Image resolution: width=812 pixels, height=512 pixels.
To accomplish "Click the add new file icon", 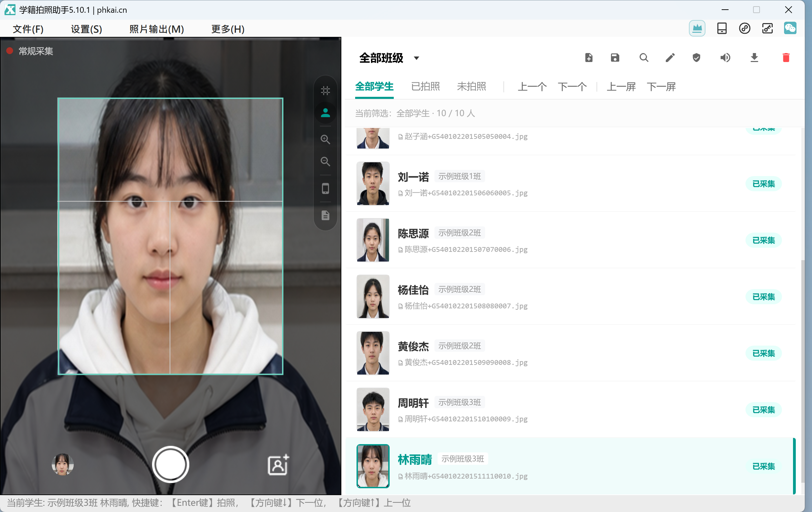I will pyautogui.click(x=589, y=58).
